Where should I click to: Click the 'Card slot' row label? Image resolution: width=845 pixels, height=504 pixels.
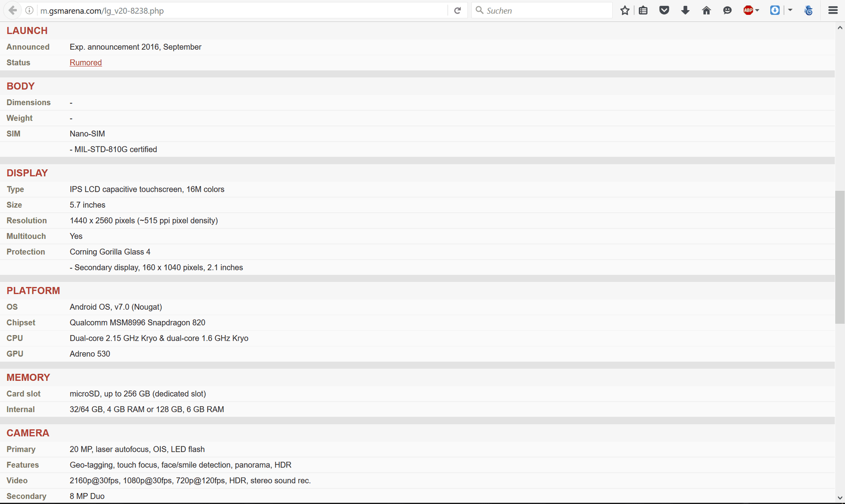23,394
